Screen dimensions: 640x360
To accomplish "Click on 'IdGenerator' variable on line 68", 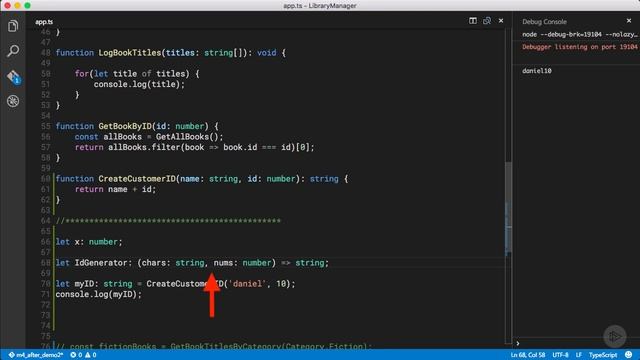I will (101, 263).
